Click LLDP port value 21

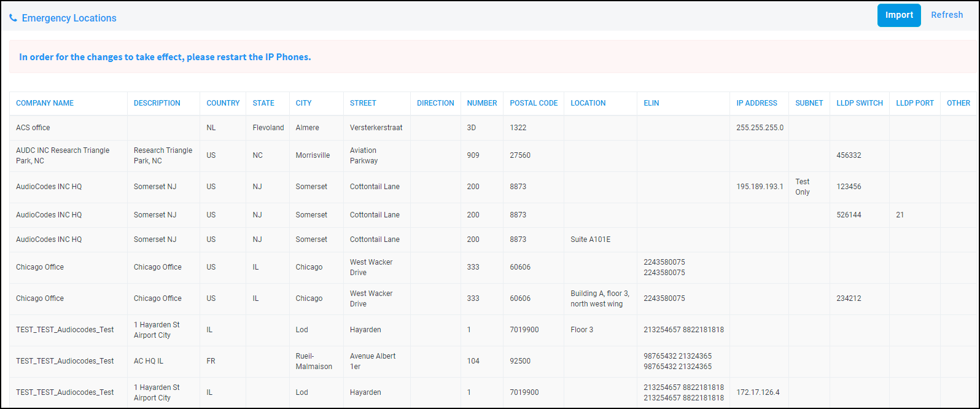pos(900,215)
